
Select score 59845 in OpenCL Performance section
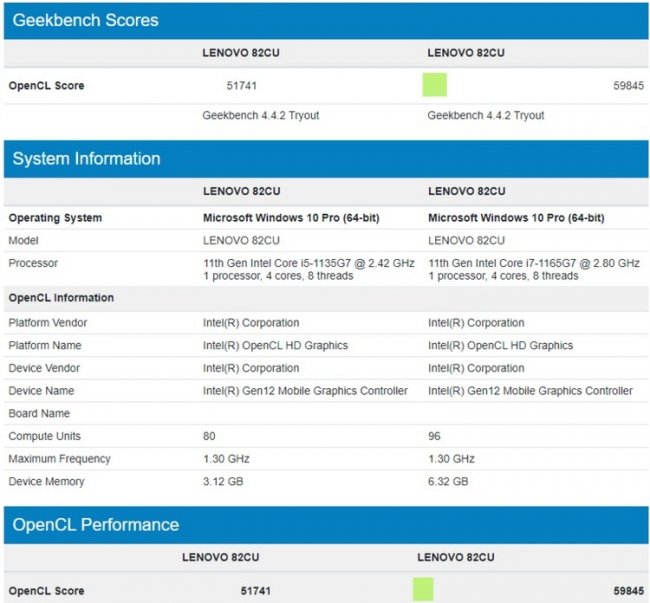[629, 591]
